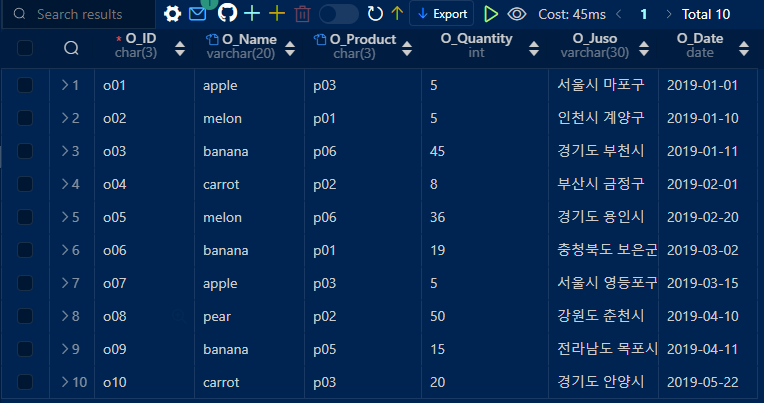764x403 pixels.
Task: Expand row 4 chevron
Action: [65, 184]
